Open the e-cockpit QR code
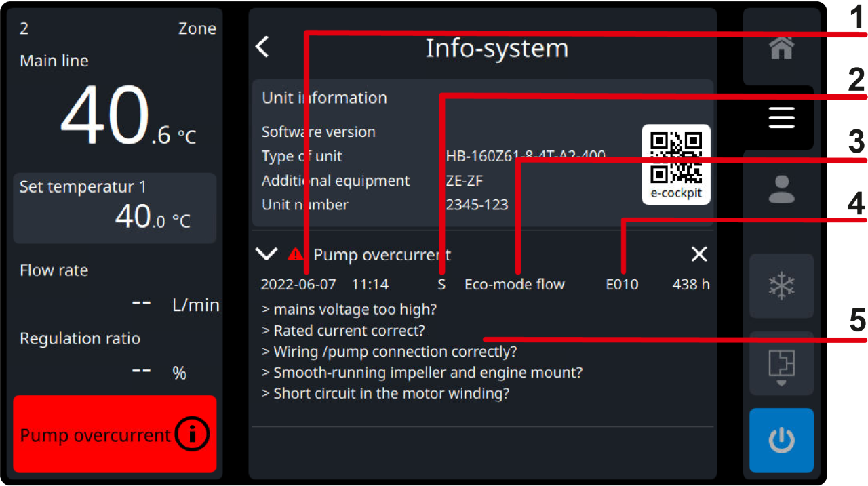The image size is (868, 486). tap(675, 163)
